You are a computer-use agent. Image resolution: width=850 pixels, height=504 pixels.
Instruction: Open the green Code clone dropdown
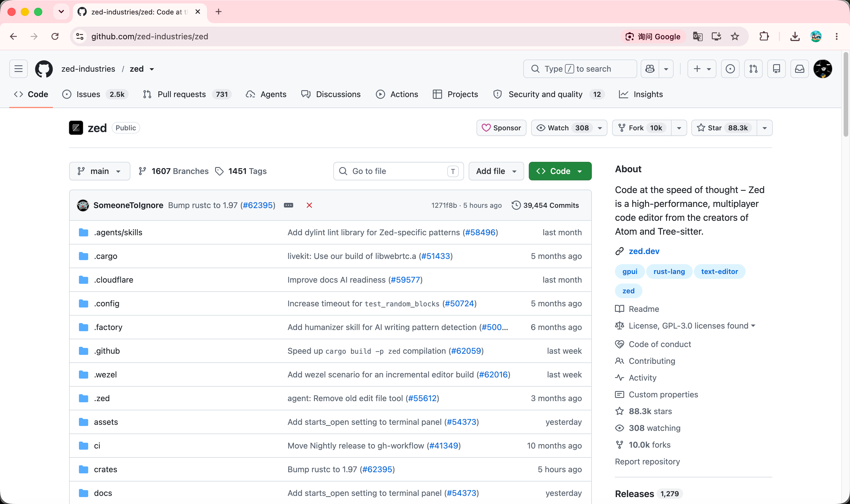(560, 171)
